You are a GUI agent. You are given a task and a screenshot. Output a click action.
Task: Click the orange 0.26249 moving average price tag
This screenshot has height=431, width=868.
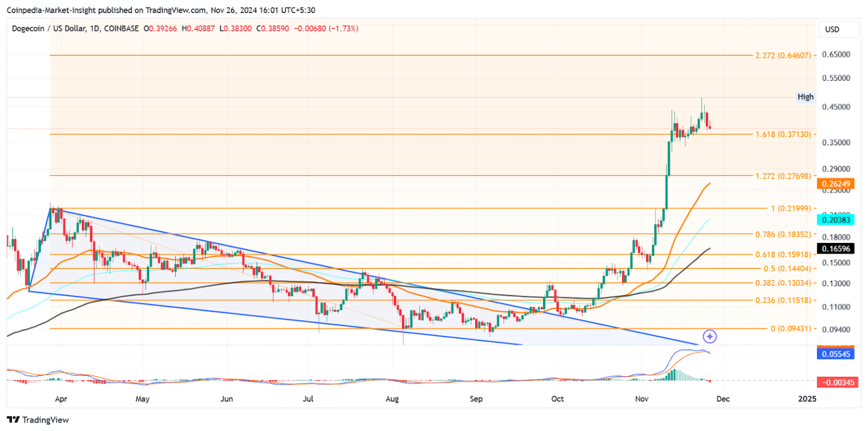tap(836, 184)
